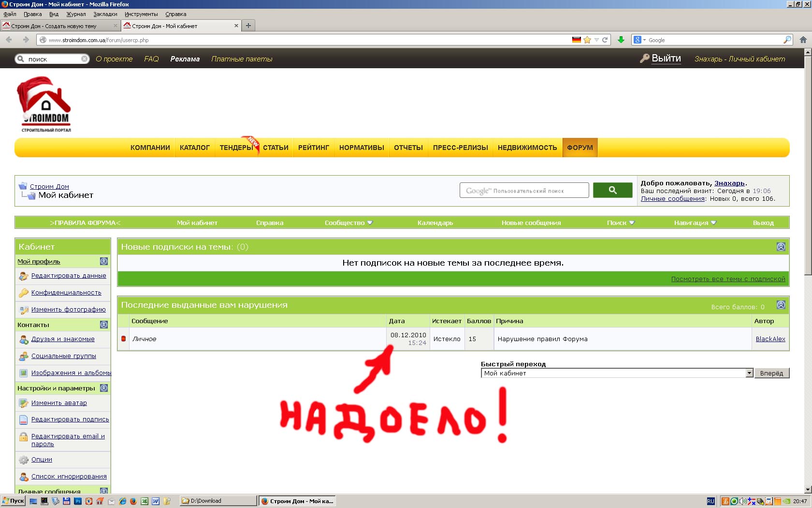Open the BlackAlex author link

point(770,339)
